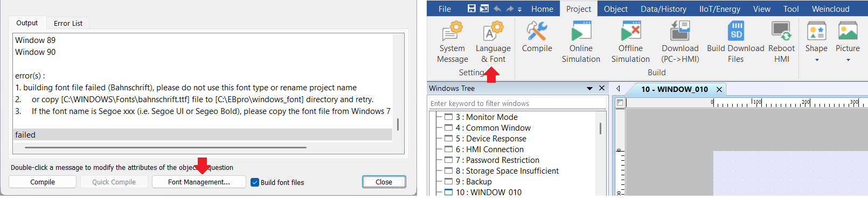868x200 pixels.
Task: Open the IIoT/Energy ribbon tab
Action: [x=719, y=9]
